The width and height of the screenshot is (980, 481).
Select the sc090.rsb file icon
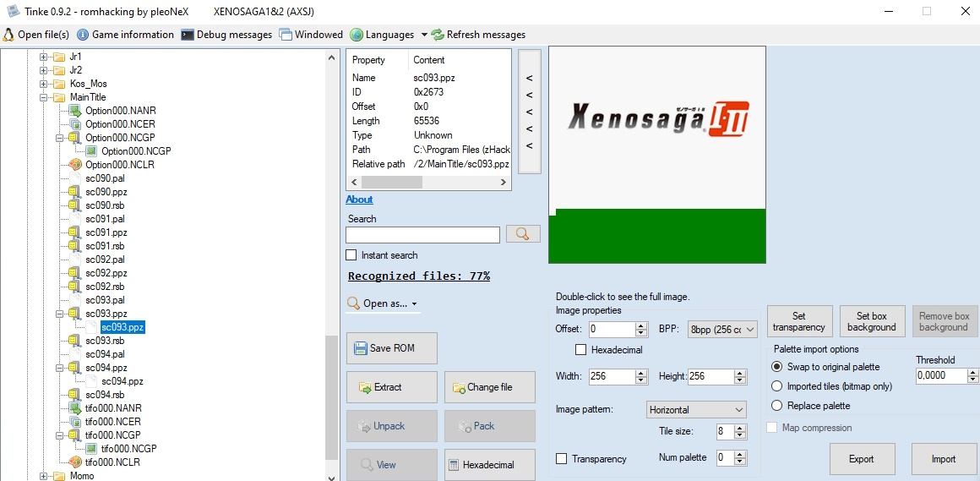(x=74, y=205)
